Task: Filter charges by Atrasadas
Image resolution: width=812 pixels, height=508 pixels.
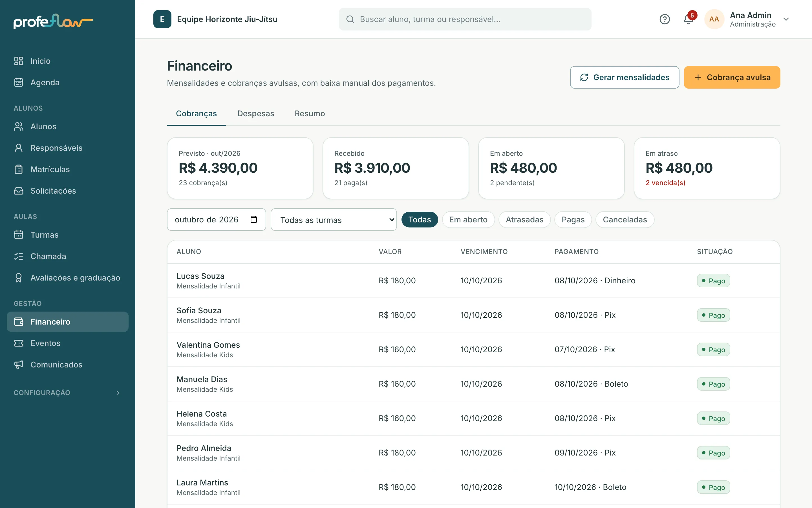Action: [524, 219]
